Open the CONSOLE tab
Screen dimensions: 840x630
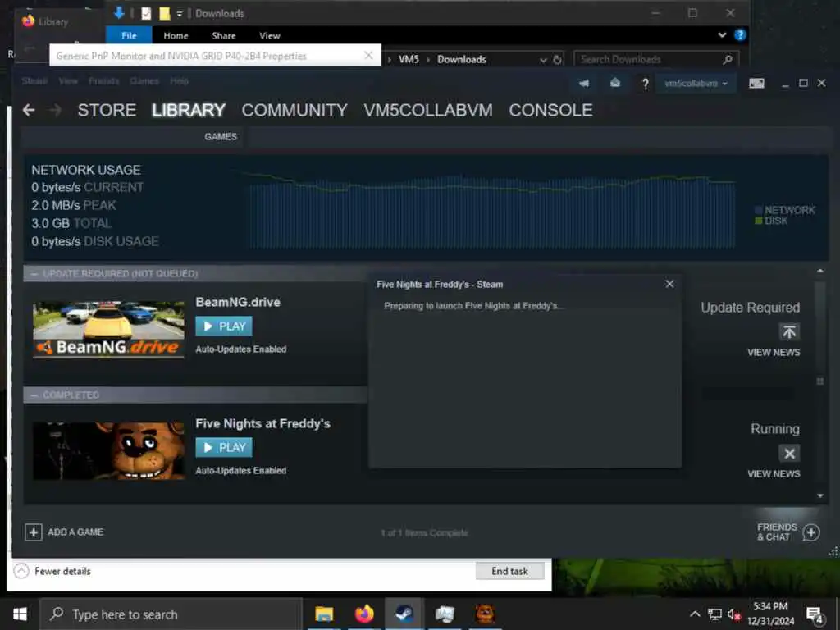point(550,111)
